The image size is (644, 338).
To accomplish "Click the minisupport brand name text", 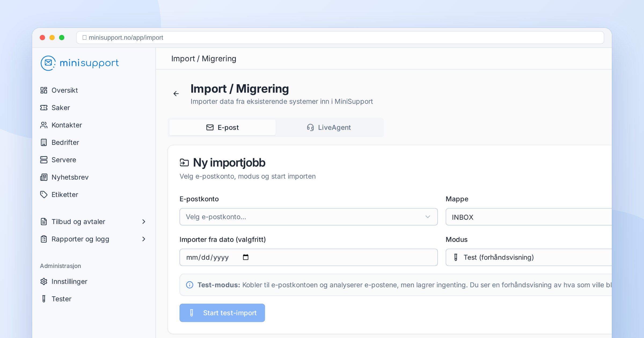I will [89, 63].
